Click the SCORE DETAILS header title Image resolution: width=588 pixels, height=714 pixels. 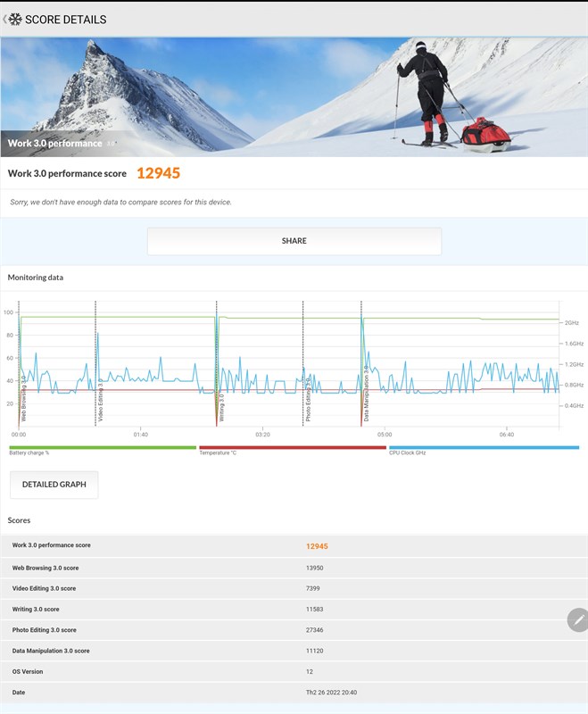[66, 20]
